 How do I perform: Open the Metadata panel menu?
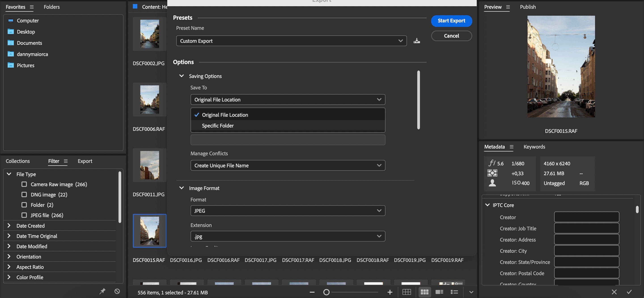[511, 147]
